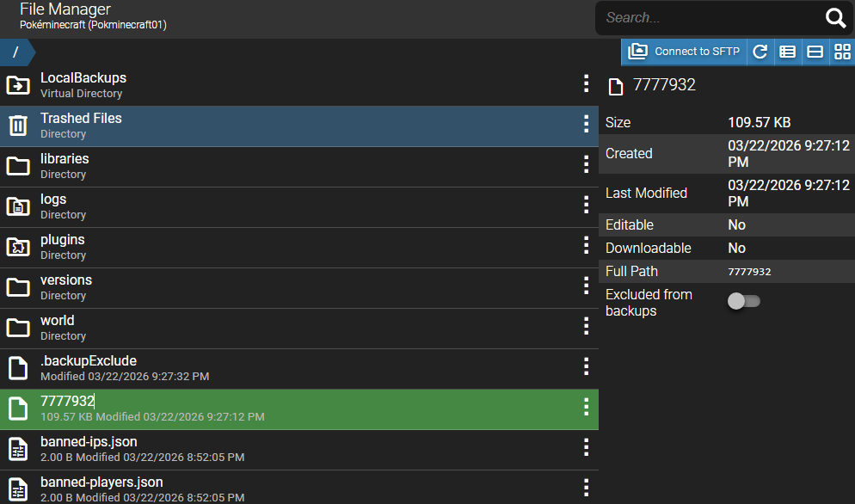Click the LocalBackups folder icon
The height and width of the screenshot is (504, 855).
pos(18,85)
